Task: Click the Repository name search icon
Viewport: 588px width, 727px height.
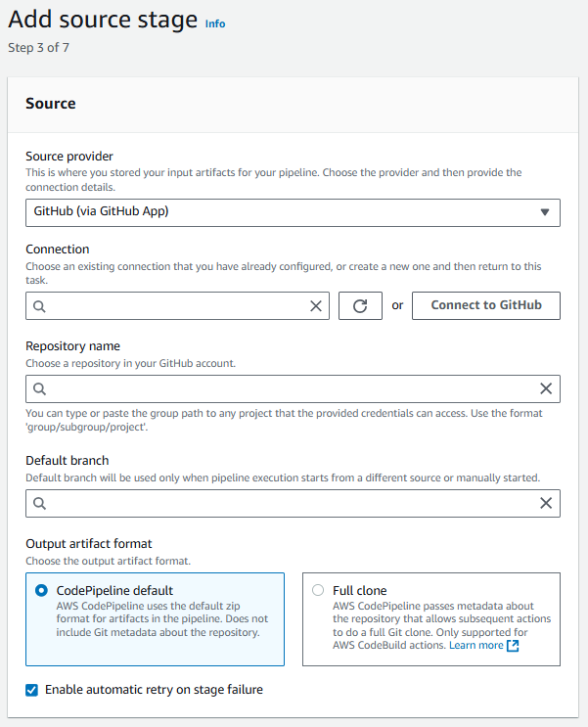Action: pyautogui.click(x=40, y=389)
